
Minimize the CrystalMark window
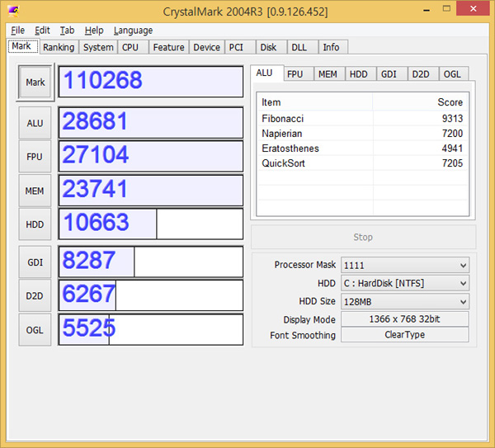pos(427,9)
